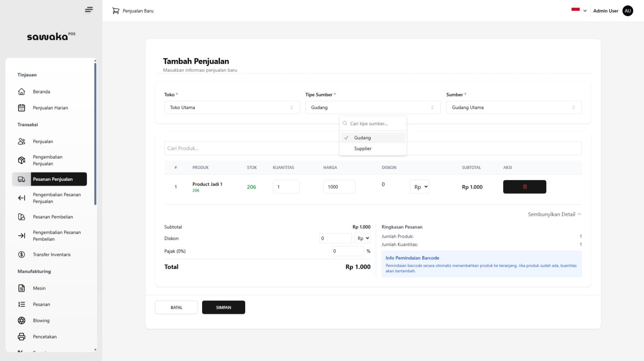Click the Cari Produk search field
Screen dimensions: 644x361
[x=251, y=148]
